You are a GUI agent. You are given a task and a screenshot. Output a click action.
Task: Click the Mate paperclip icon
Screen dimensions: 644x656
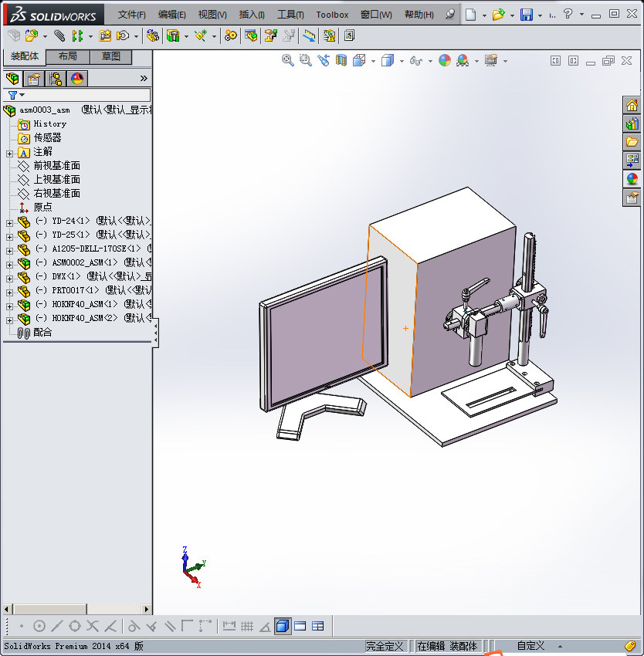tap(59, 36)
